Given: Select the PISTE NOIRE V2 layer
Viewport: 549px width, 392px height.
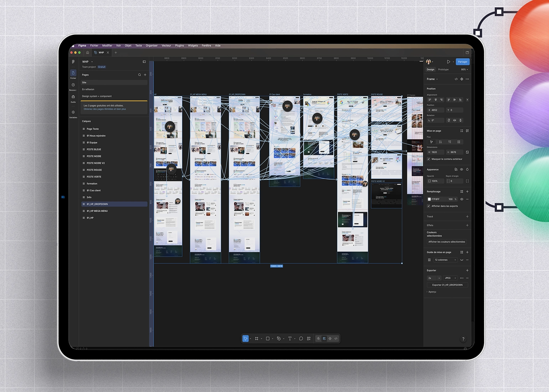Looking at the screenshot, I should coord(114,163).
